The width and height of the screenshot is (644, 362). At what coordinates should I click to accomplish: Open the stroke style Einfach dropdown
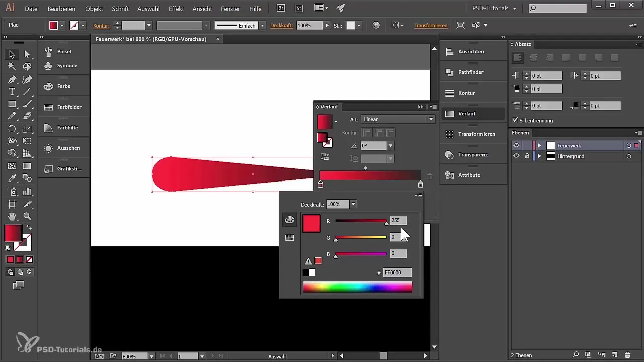(262, 25)
